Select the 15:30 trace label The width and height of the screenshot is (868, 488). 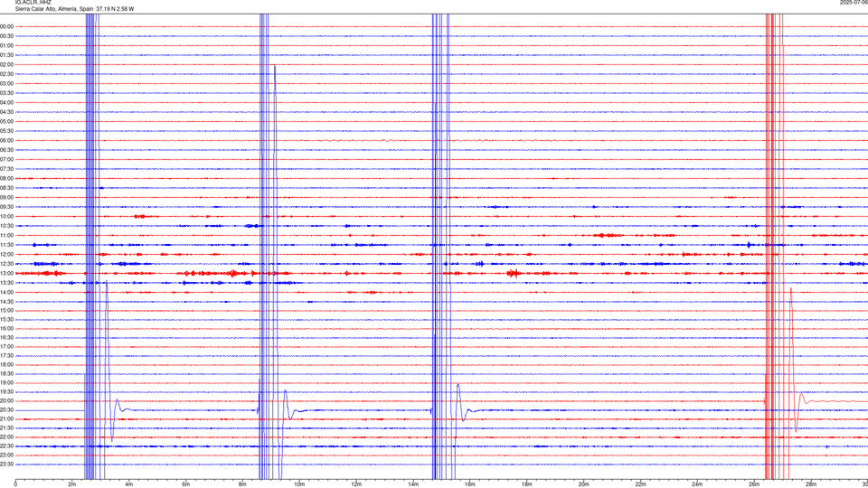6,320
